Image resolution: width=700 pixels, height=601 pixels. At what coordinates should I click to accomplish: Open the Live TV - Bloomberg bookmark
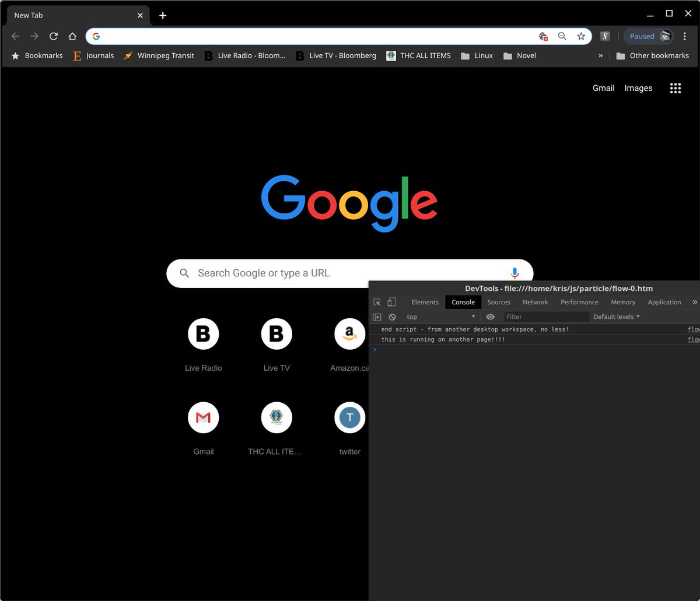point(335,55)
